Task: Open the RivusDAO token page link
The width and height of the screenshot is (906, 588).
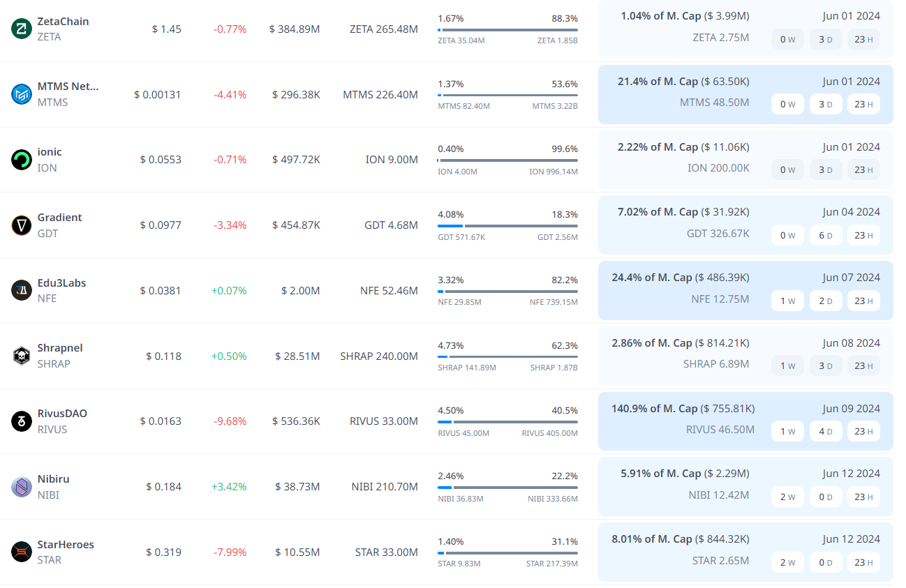Action: pyautogui.click(x=62, y=414)
